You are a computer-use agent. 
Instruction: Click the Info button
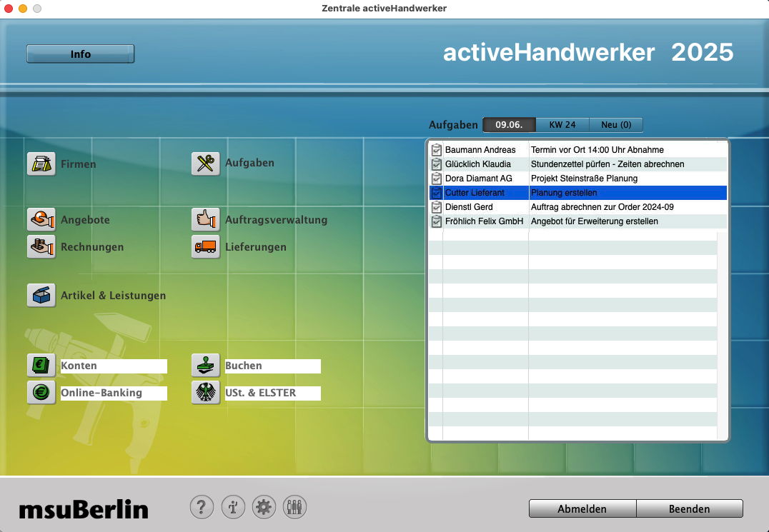click(81, 54)
